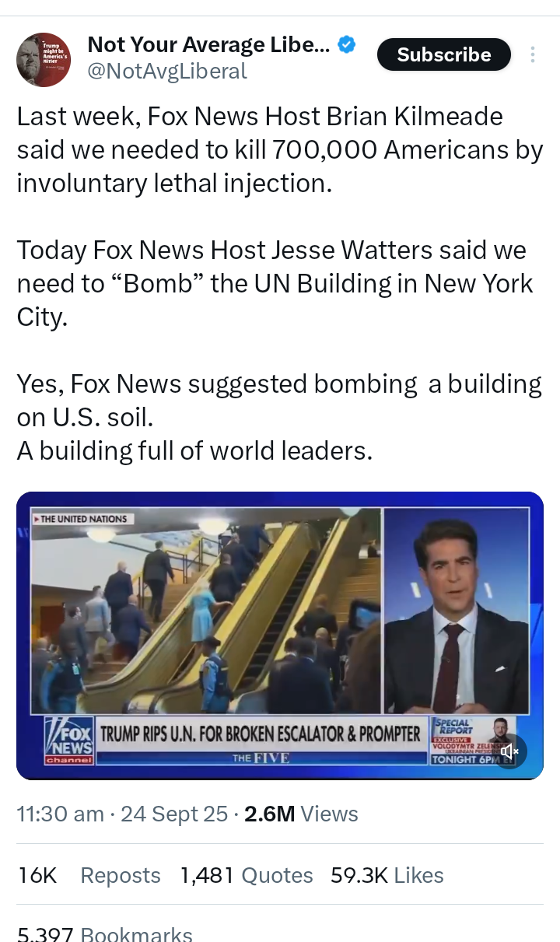Screen dimensions: 560x942
Task: Open the 2.6M Views analytics
Action: 301,814
